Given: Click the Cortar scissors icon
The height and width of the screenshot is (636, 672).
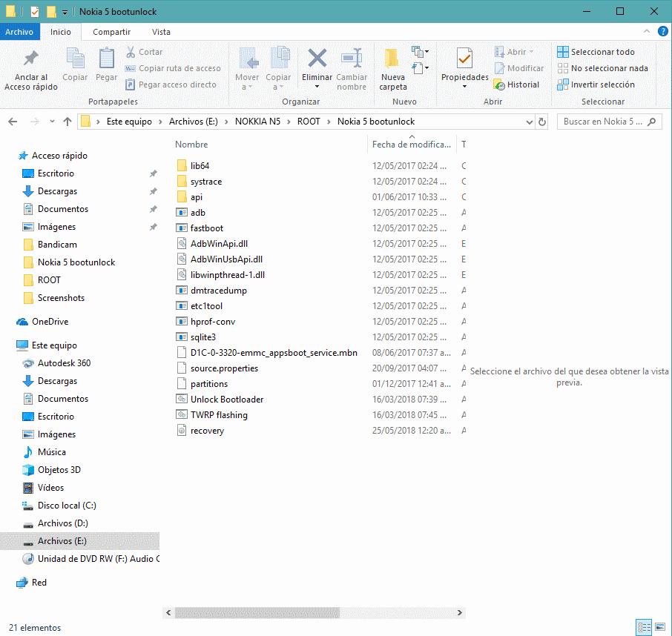Looking at the screenshot, I should click(x=131, y=52).
